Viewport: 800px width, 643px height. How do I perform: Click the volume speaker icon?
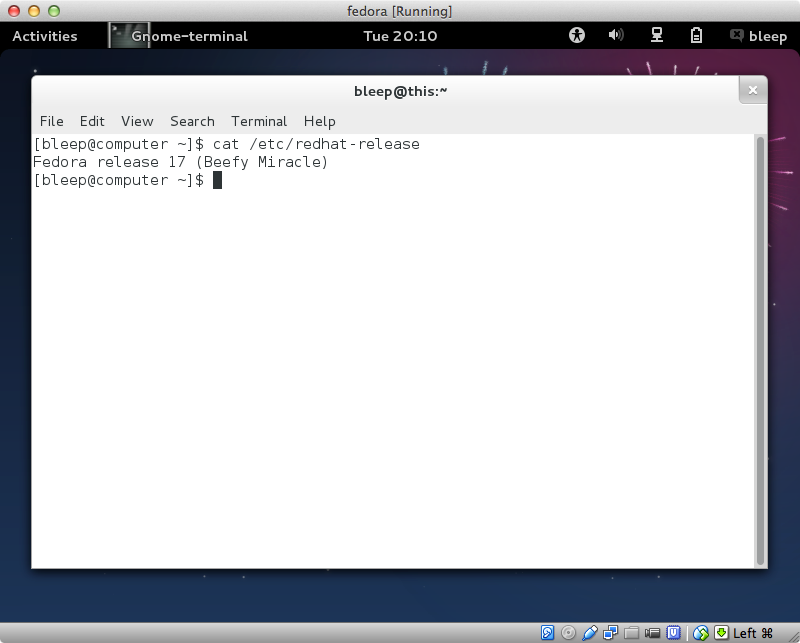pyautogui.click(x=616, y=35)
